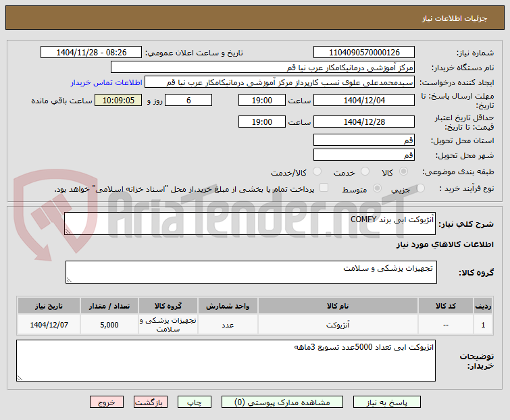This screenshot has width=510, height=420.
Task: Click the شماره نیاز number field
Action: pos(364,52)
